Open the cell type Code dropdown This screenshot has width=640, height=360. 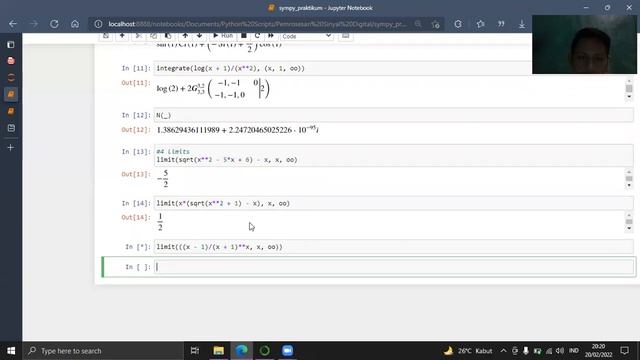click(306, 36)
